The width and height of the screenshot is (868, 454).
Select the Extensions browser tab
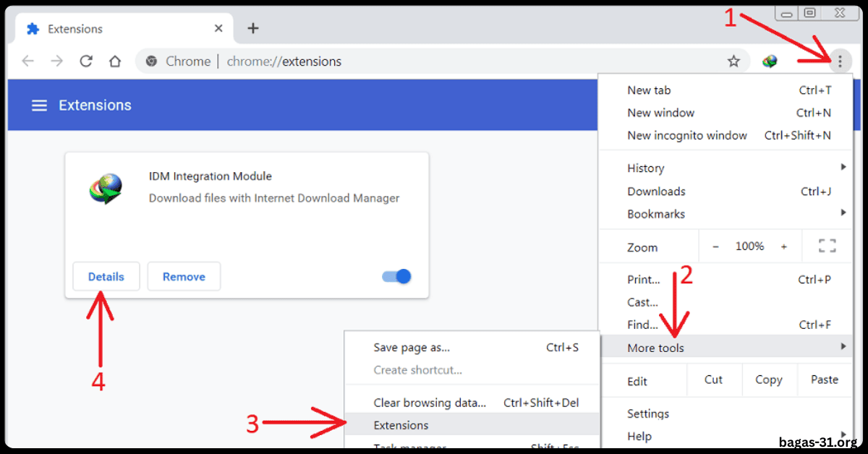tap(123, 29)
